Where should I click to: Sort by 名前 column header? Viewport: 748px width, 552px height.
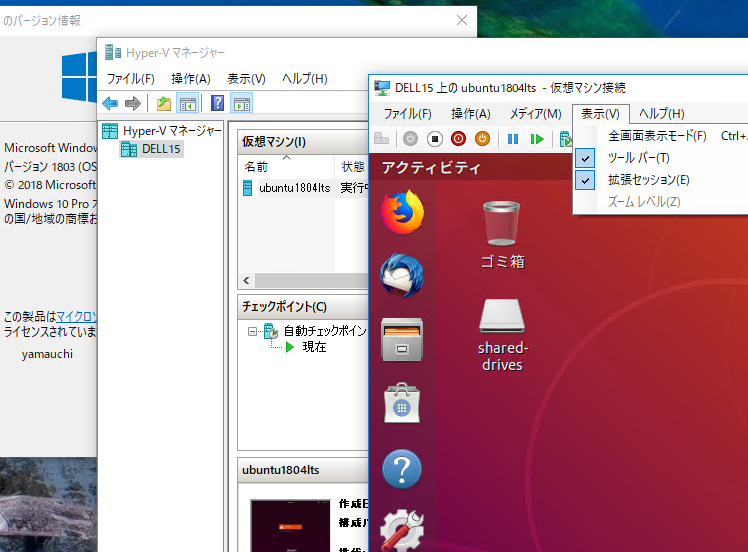(286, 167)
